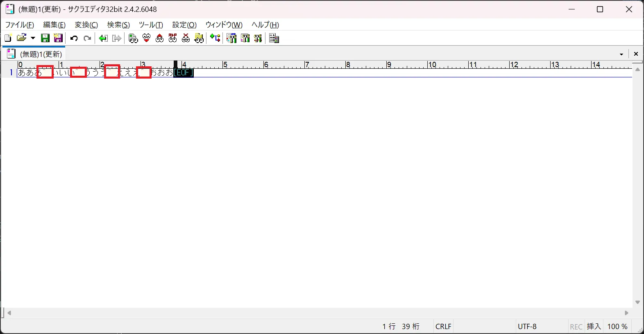Open the tab list dropdown arrow
644x334 pixels.
coord(621,54)
